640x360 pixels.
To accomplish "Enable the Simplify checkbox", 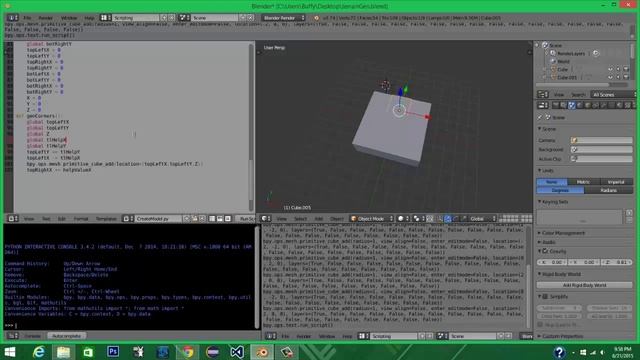I will tap(545, 296).
